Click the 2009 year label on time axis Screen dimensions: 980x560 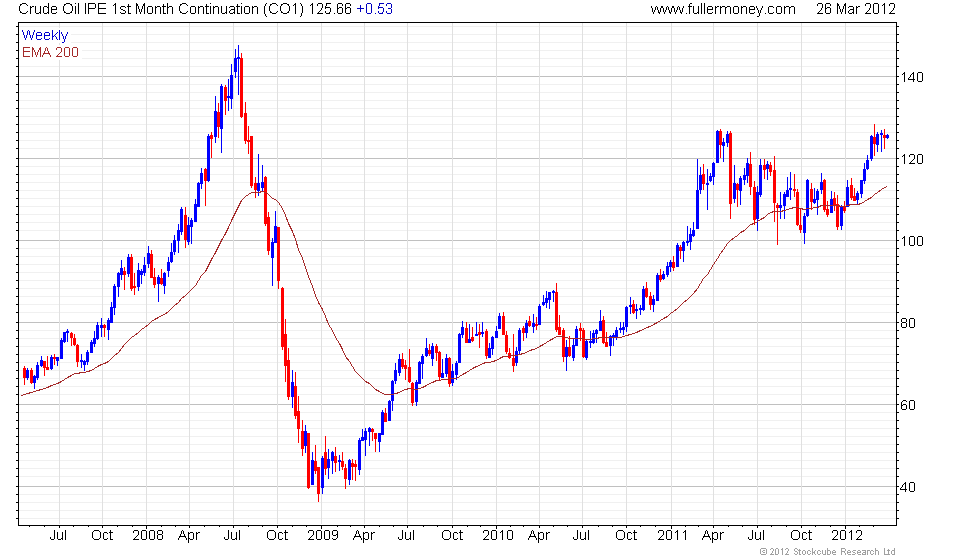322,536
